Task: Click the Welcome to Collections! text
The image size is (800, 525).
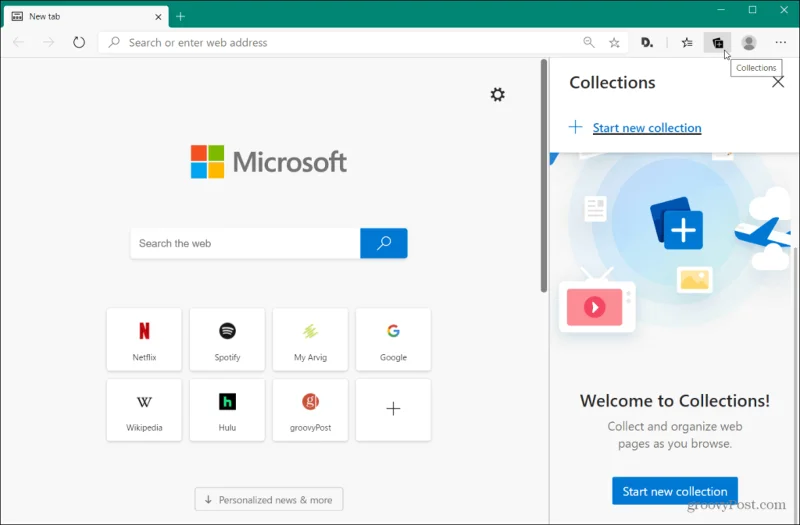Action: (674, 401)
